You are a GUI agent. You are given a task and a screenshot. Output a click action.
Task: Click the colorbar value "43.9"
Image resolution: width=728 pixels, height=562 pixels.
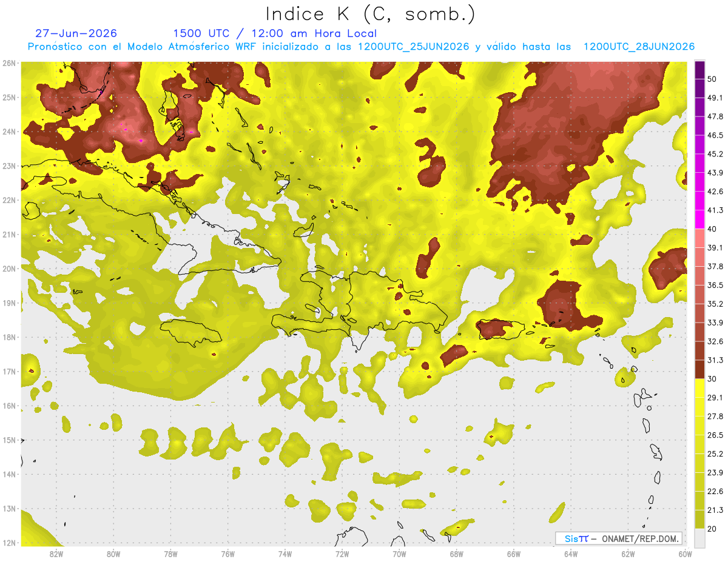coord(715,173)
